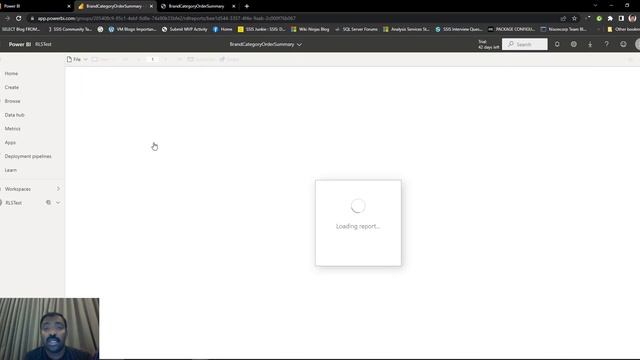640x360 pixels.
Task: Toggle the browser side panel icon
Action: (x=621, y=18)
